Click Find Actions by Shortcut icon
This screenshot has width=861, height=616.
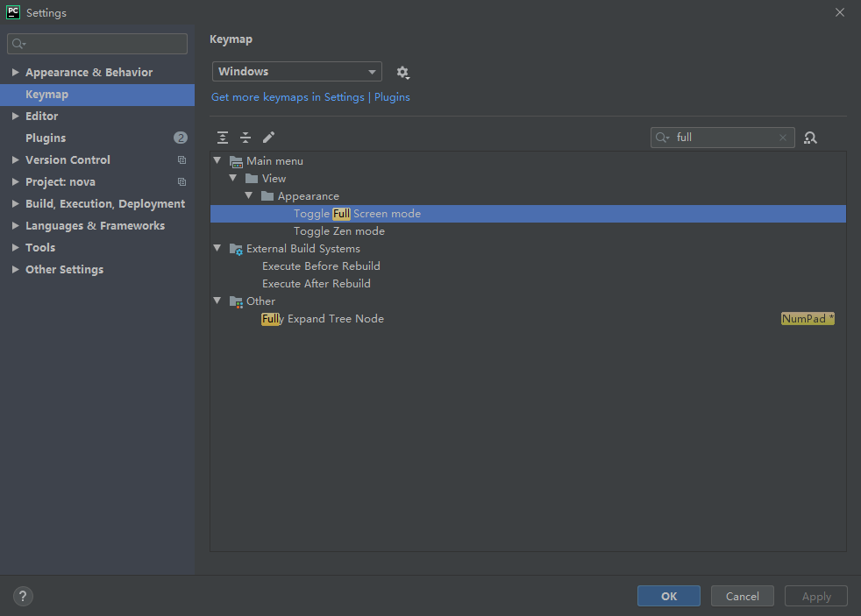(x=810, y=138)
